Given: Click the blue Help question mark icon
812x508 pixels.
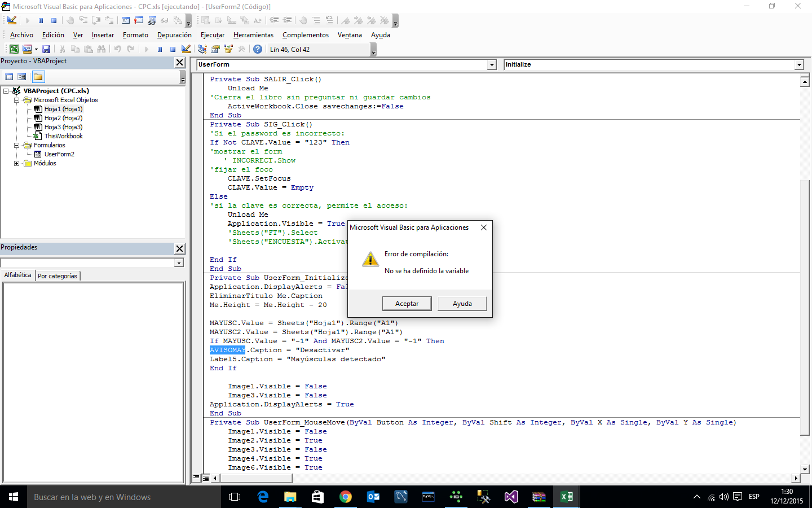Looking at the screenshot, I should 258,49.
